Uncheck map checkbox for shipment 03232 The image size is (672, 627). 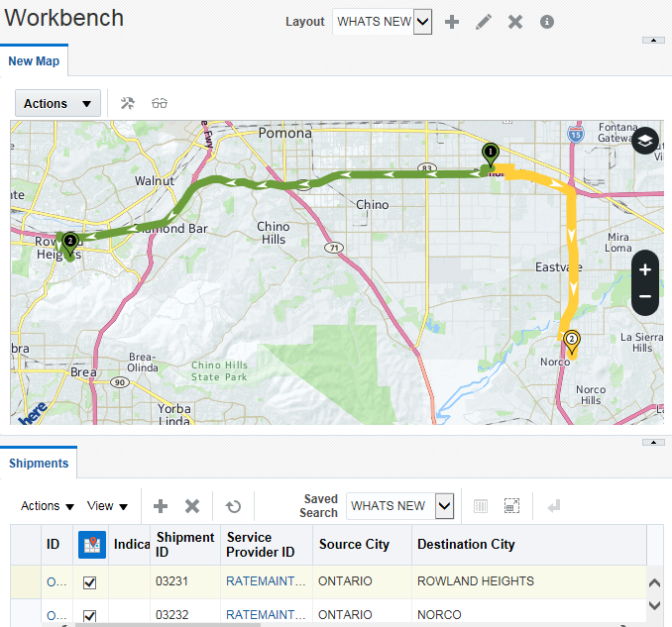(x=89, y=615)
